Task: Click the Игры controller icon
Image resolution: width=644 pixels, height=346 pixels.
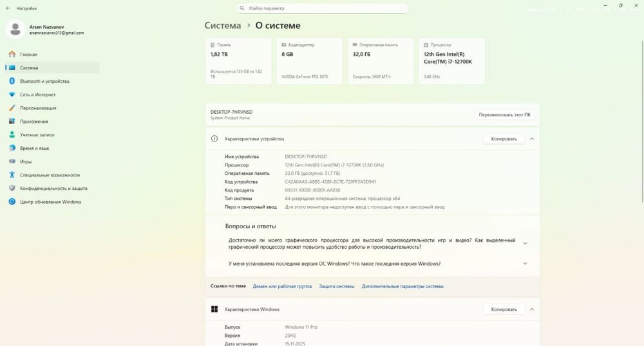Action: 12,161
